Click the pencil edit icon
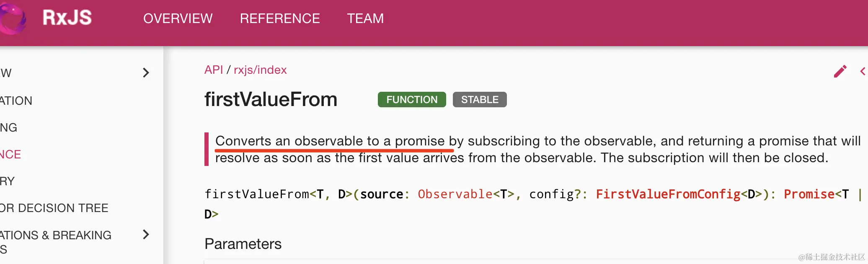This screenshot has width=868, height=264. tap(840, 71)
